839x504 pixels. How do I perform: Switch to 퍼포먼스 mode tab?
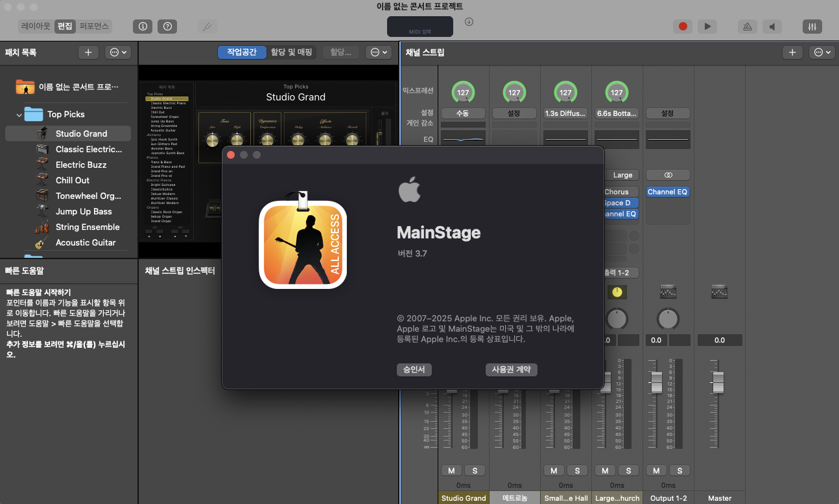point(95,27)
